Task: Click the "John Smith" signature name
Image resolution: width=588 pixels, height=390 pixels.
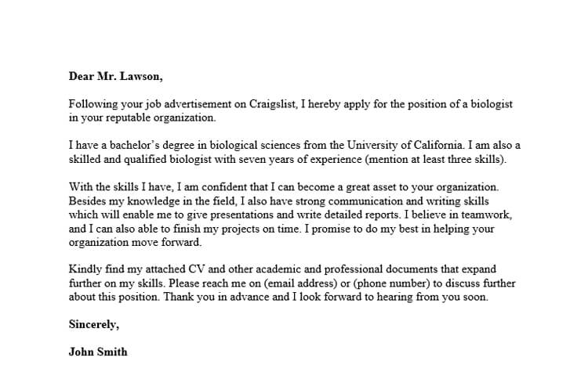Action: point(98,352)
